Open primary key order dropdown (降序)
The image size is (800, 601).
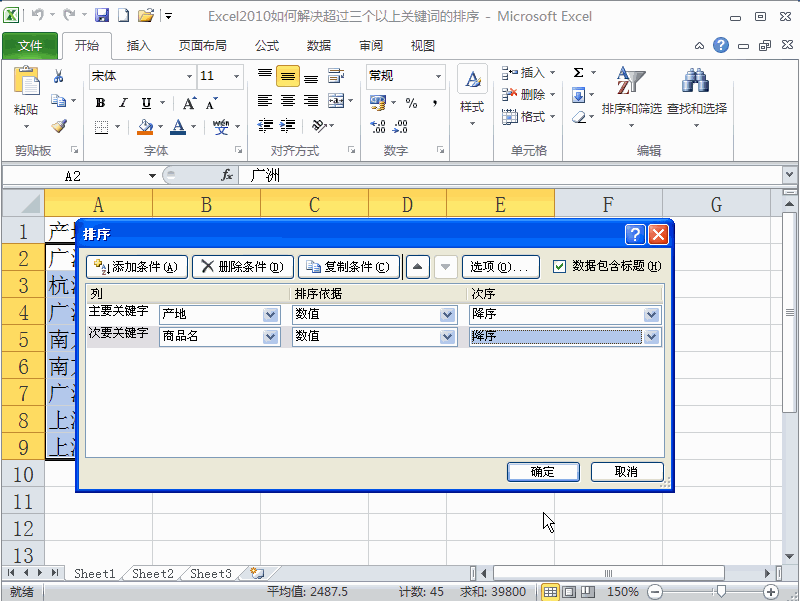pos(651,314)
